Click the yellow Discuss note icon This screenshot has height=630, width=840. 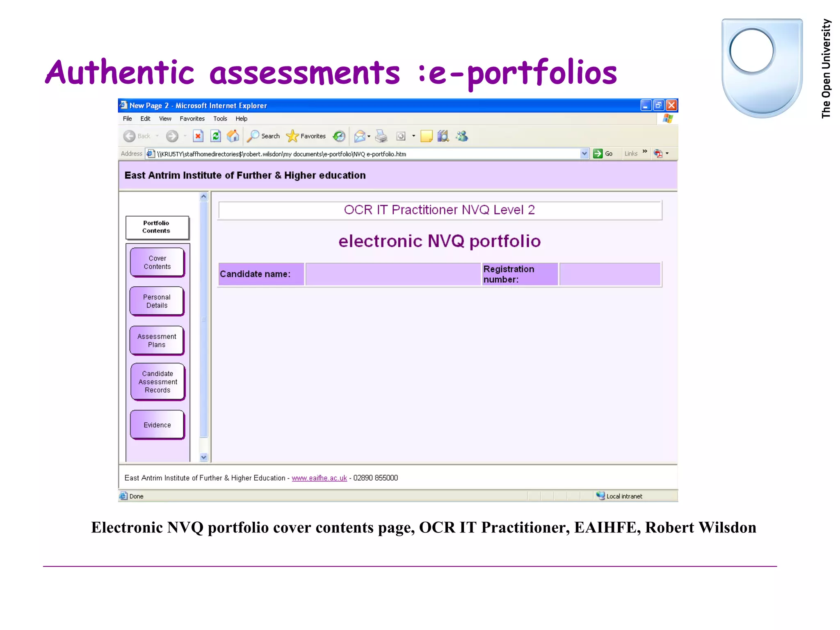click(427, 136)
